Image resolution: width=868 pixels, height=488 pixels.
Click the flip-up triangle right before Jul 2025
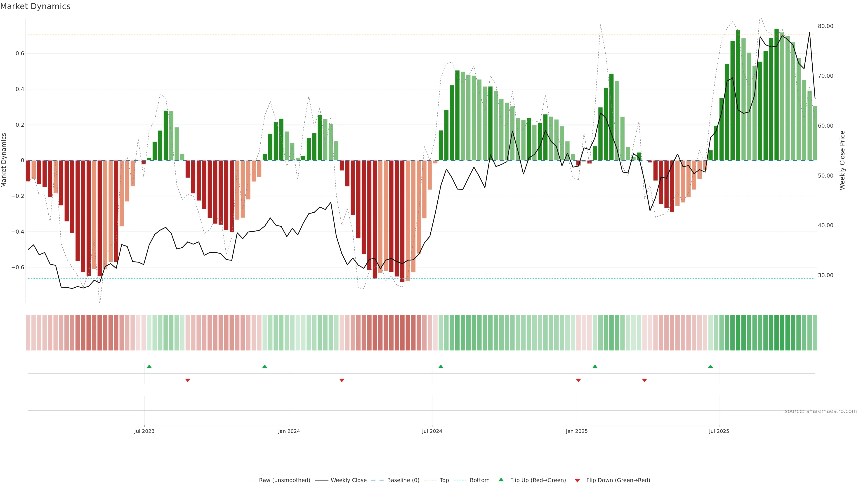pyautogui.click(x=710, y=366)
